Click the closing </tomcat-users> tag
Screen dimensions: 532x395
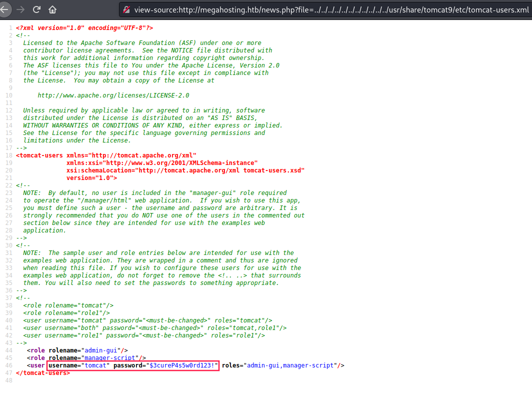[43, 373]
